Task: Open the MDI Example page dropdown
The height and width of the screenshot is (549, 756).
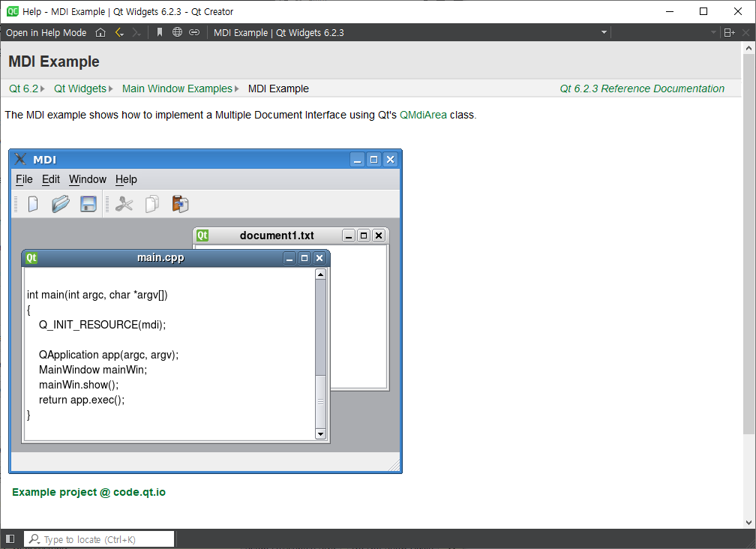Action: tap(604, 32)
